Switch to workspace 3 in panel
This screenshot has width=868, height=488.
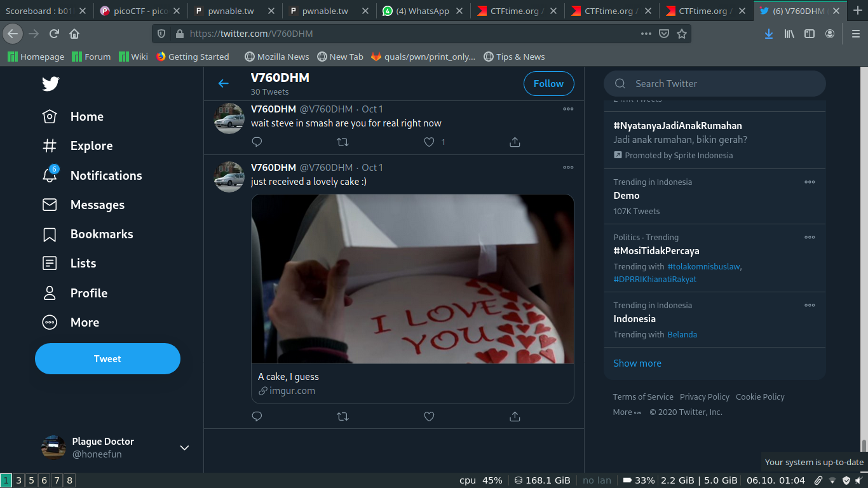click(19, 480)
